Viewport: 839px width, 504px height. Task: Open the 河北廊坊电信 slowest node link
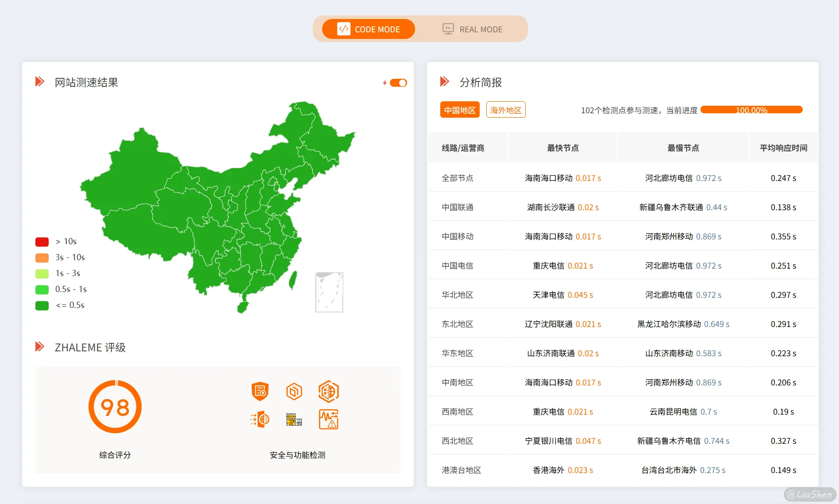tap(667, 178)
